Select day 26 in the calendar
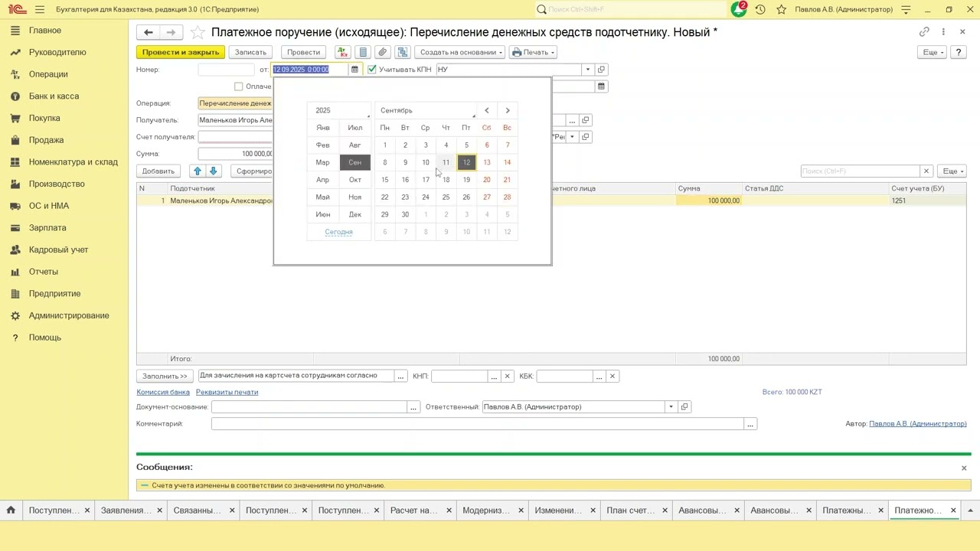 [466, 197]
